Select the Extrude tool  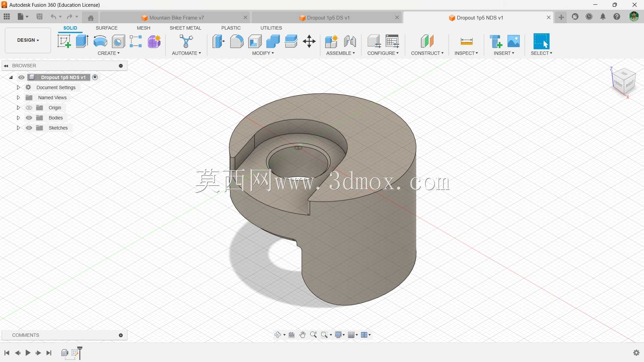pyautogui.click(x=82, y=41)
